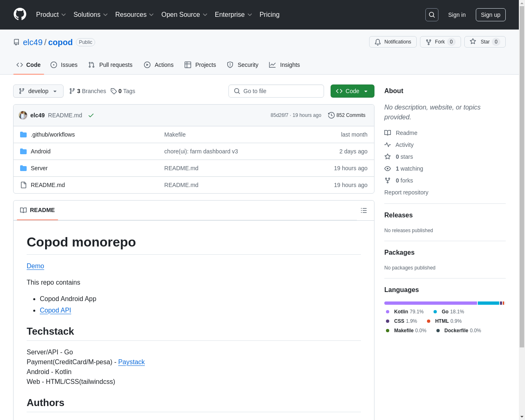This screenshot has width=525, height=420.
Task: Click green checkmark commit status icon
Action: click(91, 115)
